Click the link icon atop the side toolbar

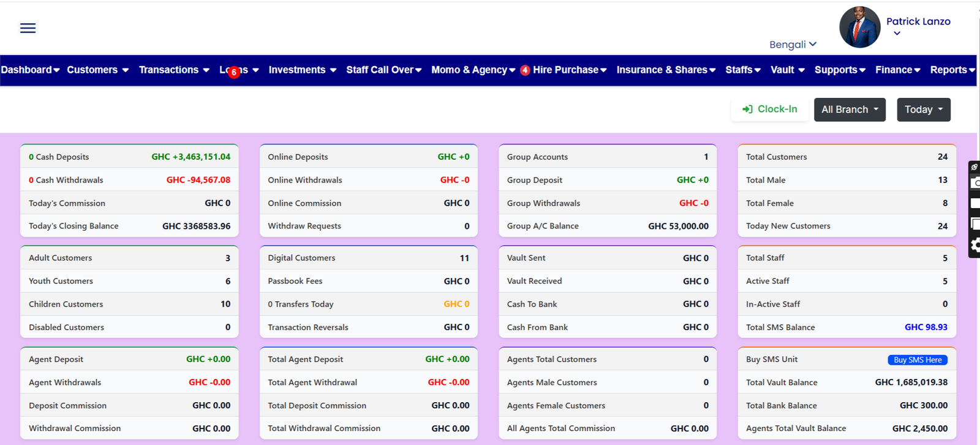click(x=974, y=167)
